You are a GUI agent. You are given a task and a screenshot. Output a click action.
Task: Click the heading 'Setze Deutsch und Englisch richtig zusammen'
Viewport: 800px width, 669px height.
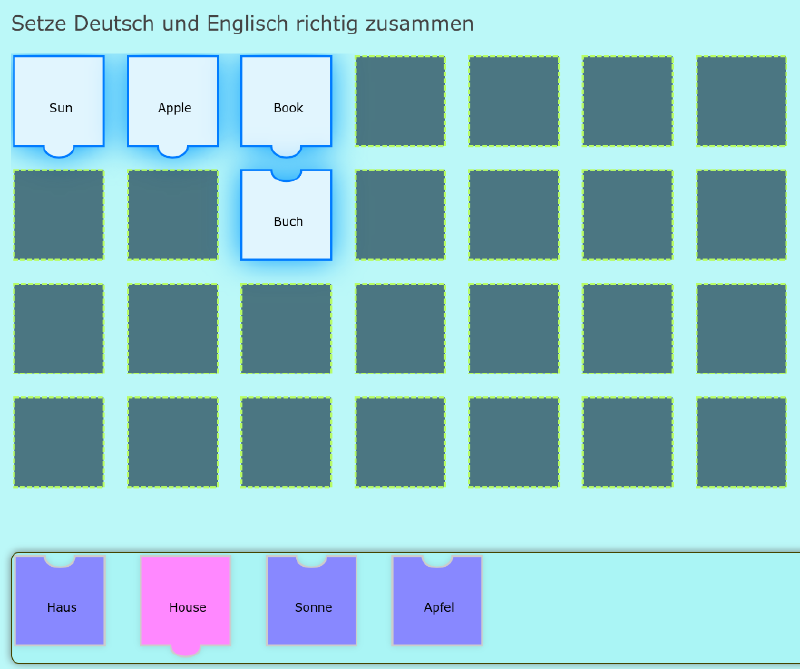click(243, 23)
